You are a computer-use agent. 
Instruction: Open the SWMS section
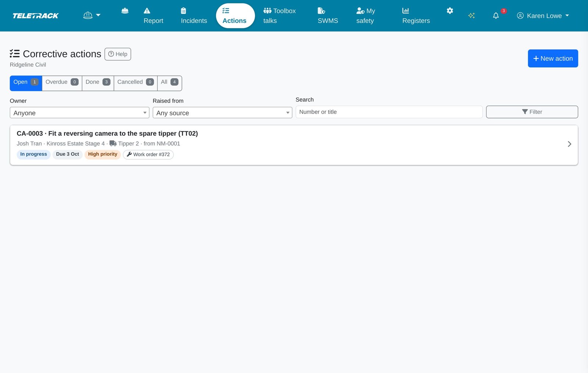328,15
